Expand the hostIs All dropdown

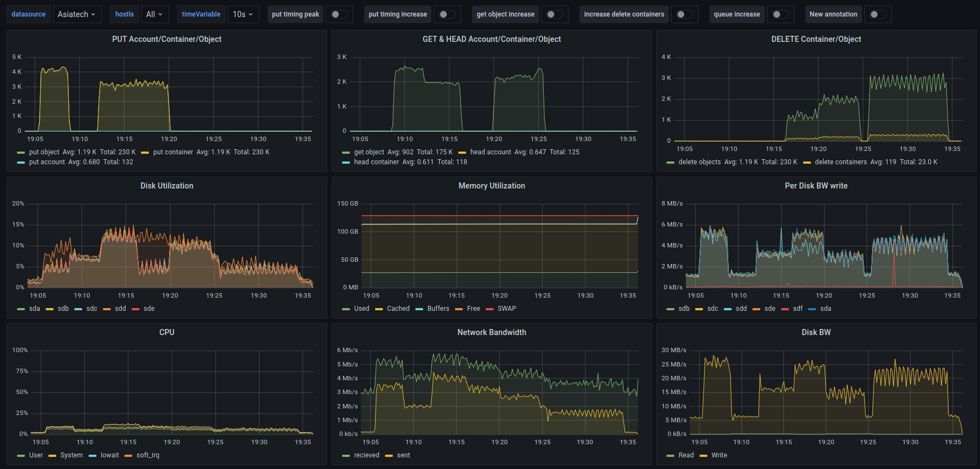154,14
